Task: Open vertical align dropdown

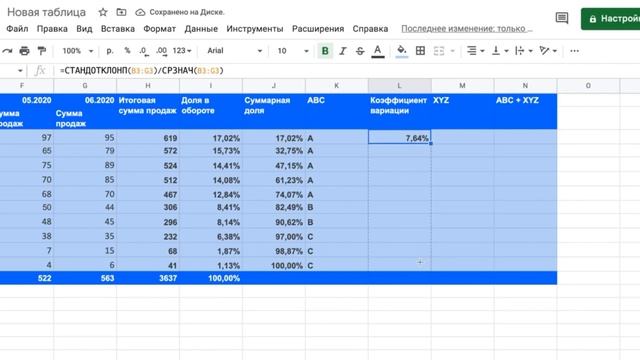Action: (500, 51)
